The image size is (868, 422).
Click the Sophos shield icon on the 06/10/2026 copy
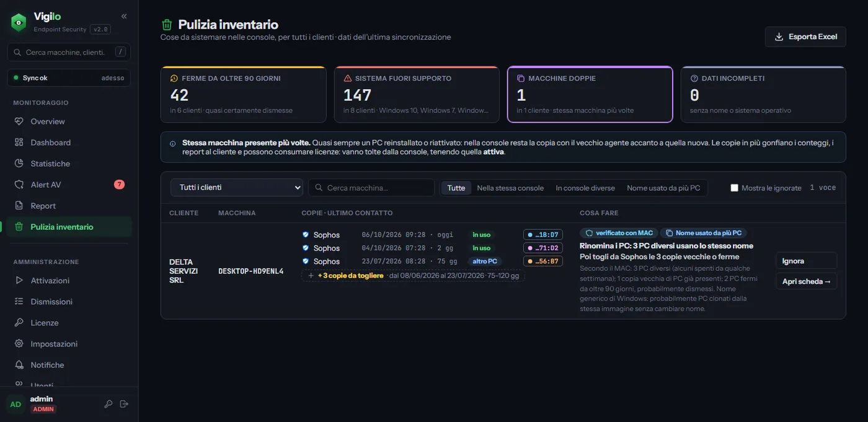click(x=306, y=235)
